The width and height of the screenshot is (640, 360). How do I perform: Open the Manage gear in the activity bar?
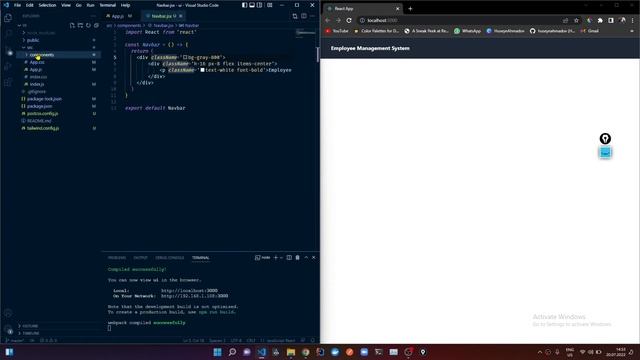click(x=8, y=329)
